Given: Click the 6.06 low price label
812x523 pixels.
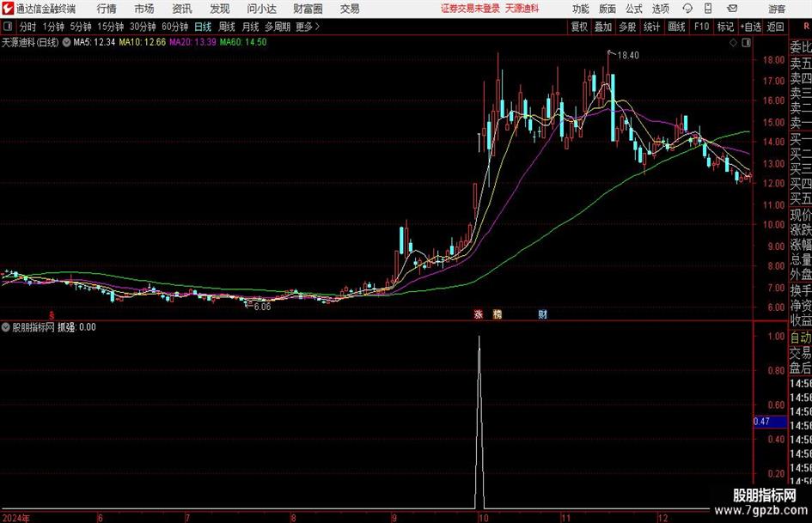Looking at the screenshot, I should (x=262, y=307).
